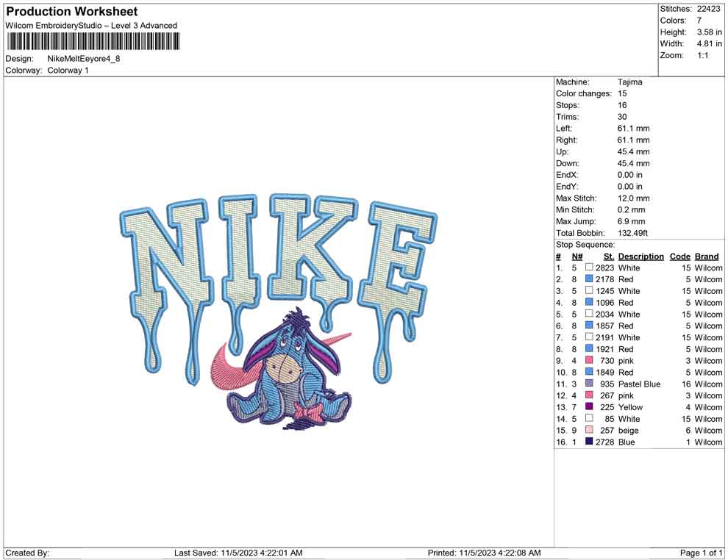This screenshot has width=728, height=560.
Task: Click the stitch count 1096 in stop 4
Action: point(605,303)
